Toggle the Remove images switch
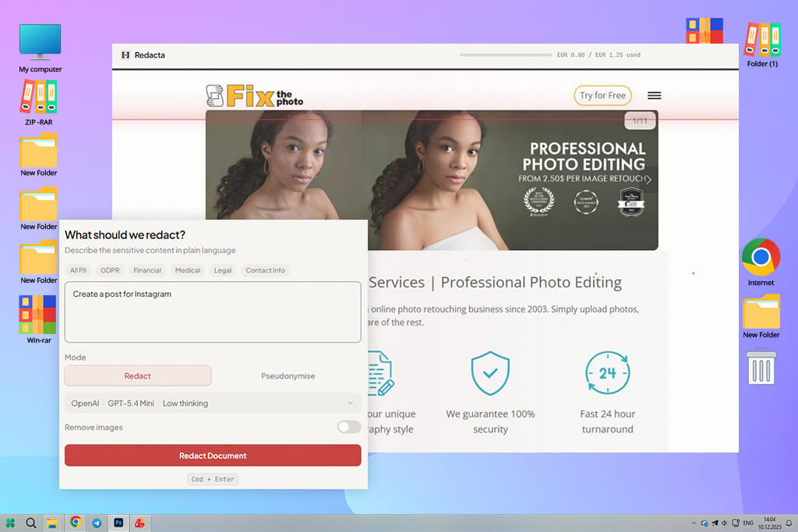 [348, 427]
